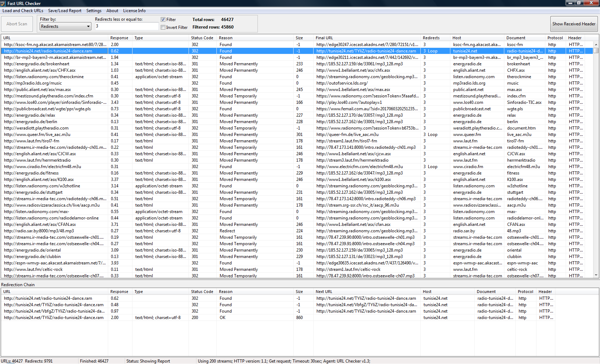Sort results by the Response column header
The height and width of the screenshot is (364, 600).
(119, 38)
